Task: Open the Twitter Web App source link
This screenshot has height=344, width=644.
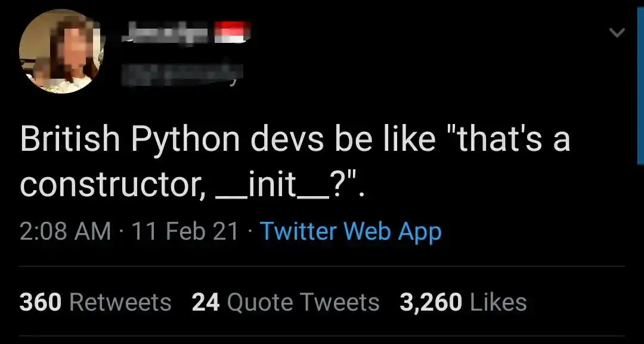Action: 351,231
